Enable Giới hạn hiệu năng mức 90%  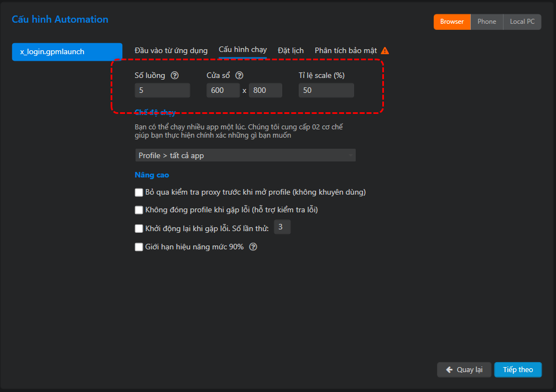click(x=139, y=247)
